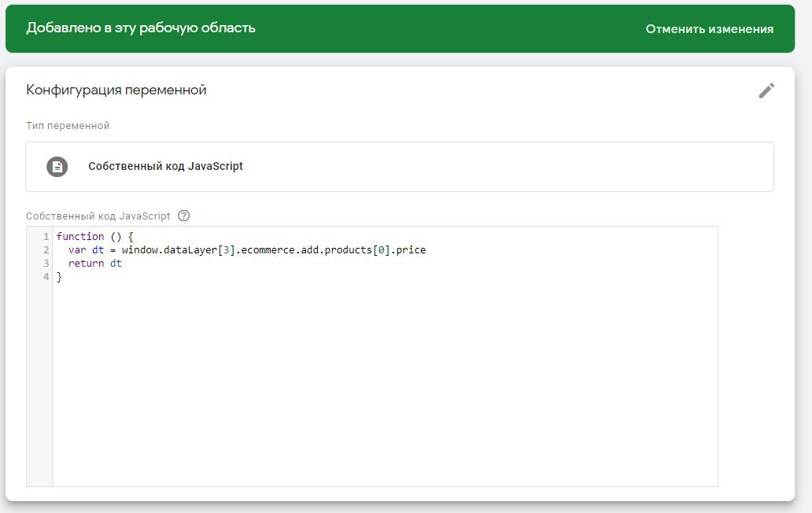This screenshot has width=812, height=513.
Task: Click line number 3 in the gutter
Action: pos(46,264)
